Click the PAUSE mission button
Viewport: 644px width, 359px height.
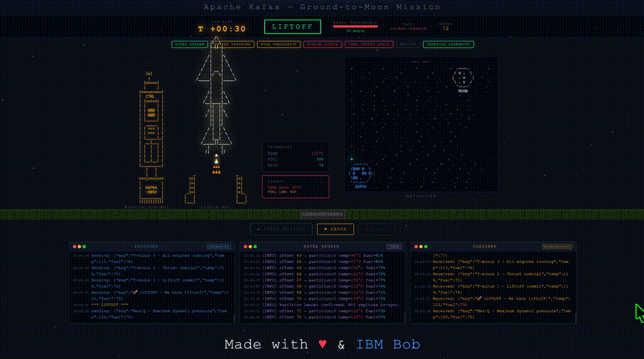[x=335, y=230]
